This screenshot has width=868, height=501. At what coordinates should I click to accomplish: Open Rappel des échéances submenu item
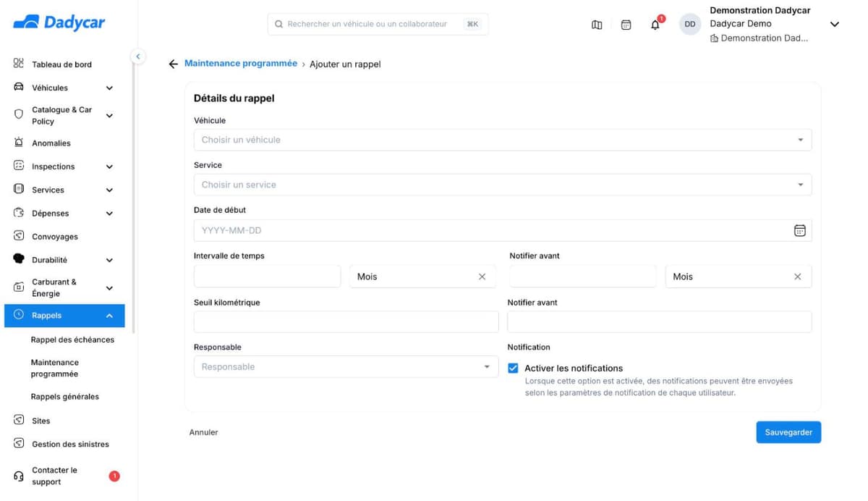(72, 340)
